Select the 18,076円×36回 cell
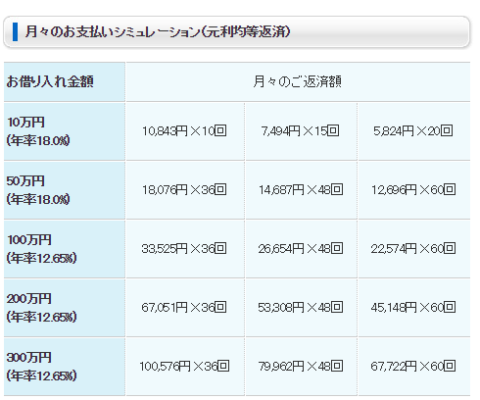Viewport: 480px width, 400px height. (x=185, y=190)
